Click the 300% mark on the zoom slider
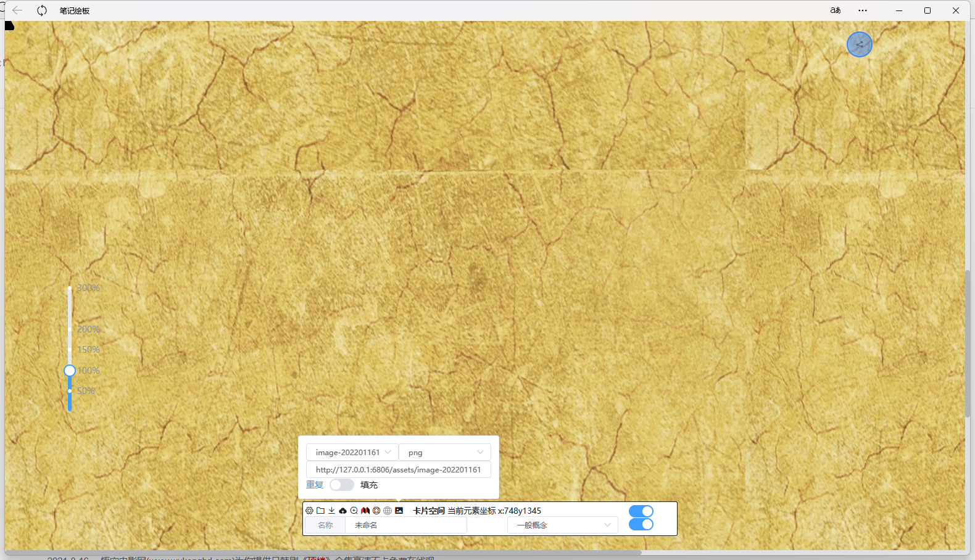The width and height of the screenshot is (975, 560). click(88, 288)
